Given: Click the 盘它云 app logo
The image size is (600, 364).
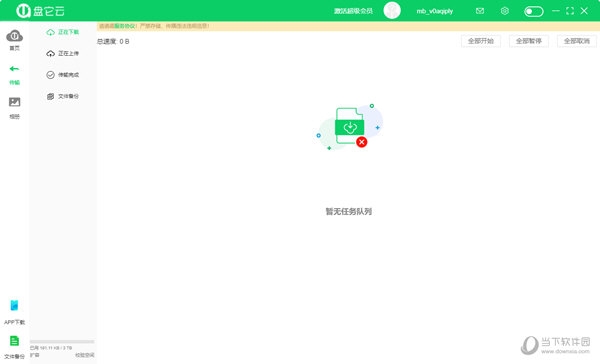Looking at the screenshot, I should 40,11.
